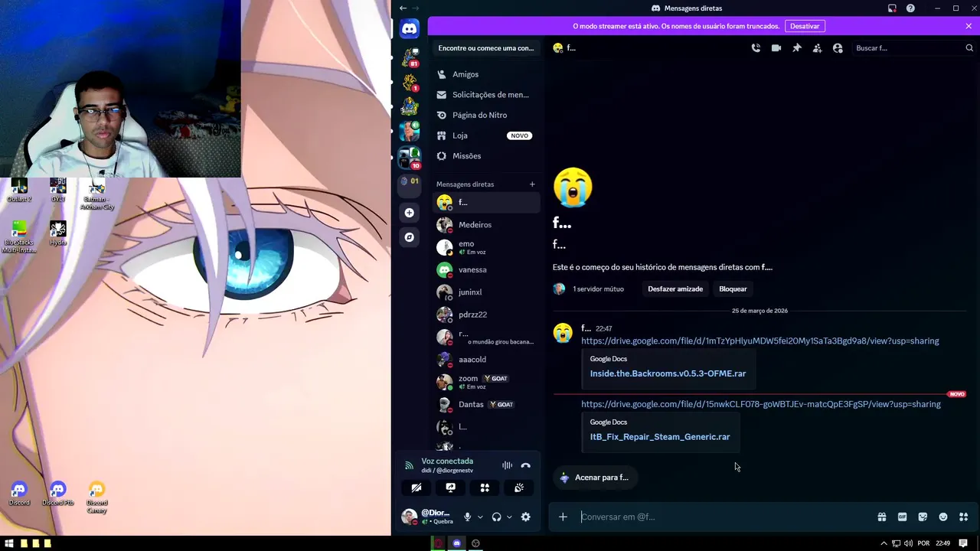Image resolution: width=980 pixels, height=551 pixels.
Task: Create a new DM with plus icon
Action: 532,184
